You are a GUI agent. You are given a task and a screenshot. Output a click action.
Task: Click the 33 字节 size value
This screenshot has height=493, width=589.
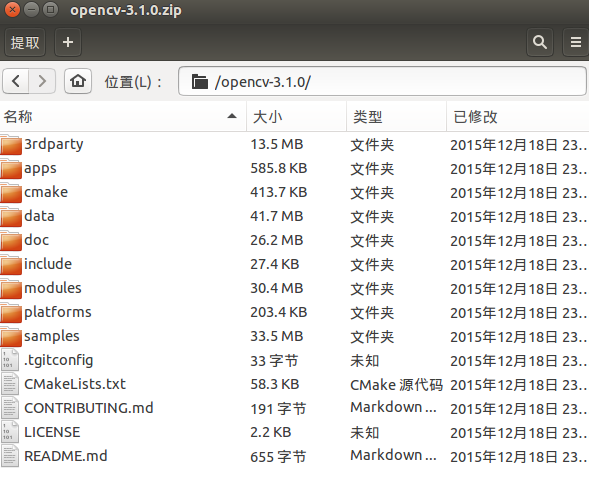point(274,361)
